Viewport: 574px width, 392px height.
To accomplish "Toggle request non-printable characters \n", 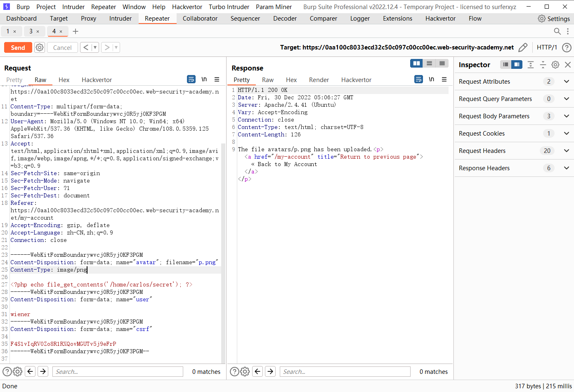I will 204,79.
